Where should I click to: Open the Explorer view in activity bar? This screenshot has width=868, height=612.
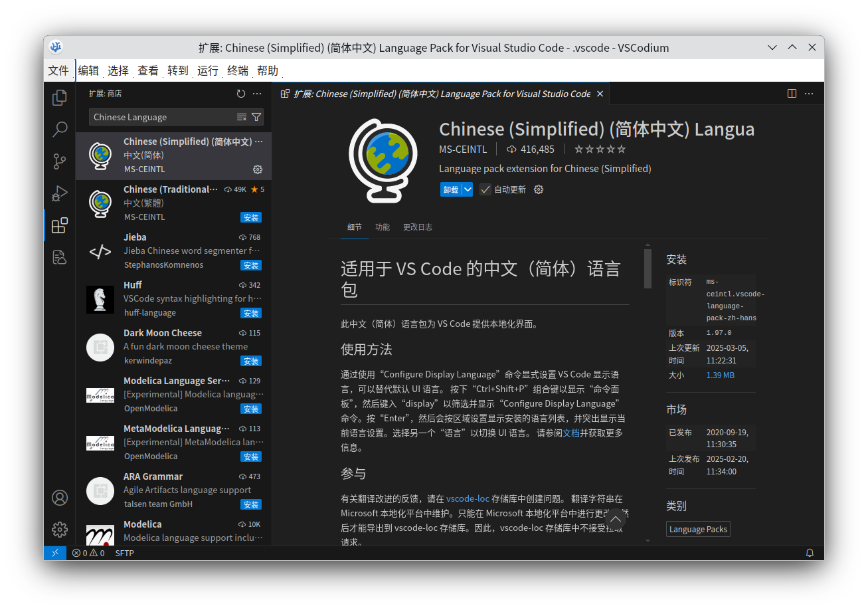coord(60,98)
